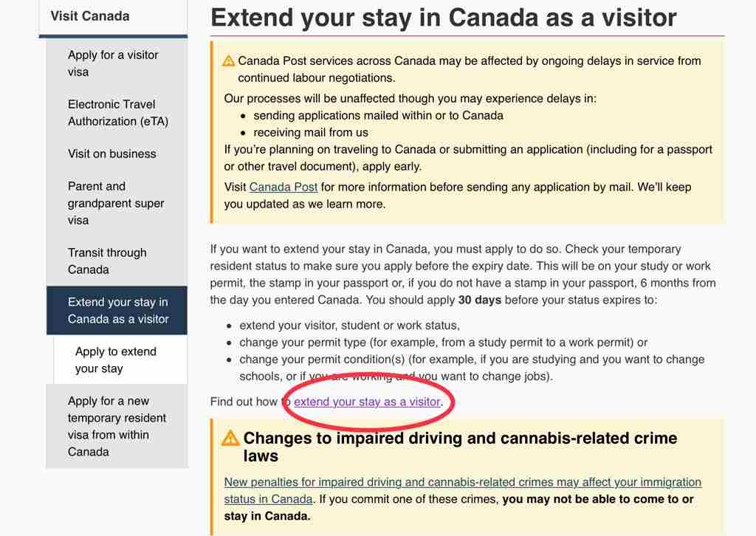756x536 pixels.
Task: Click Changes to impaired driving heading
Action: (x=460, y=447)
